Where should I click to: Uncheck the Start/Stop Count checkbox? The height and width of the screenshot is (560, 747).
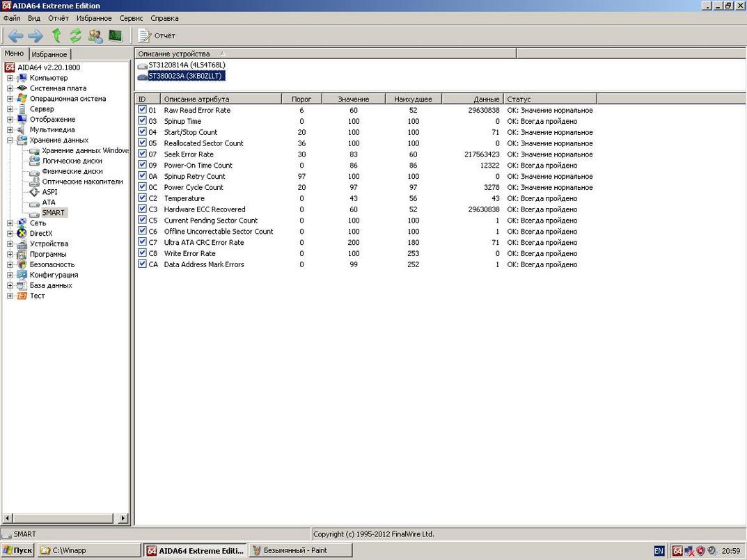(142, 131)
